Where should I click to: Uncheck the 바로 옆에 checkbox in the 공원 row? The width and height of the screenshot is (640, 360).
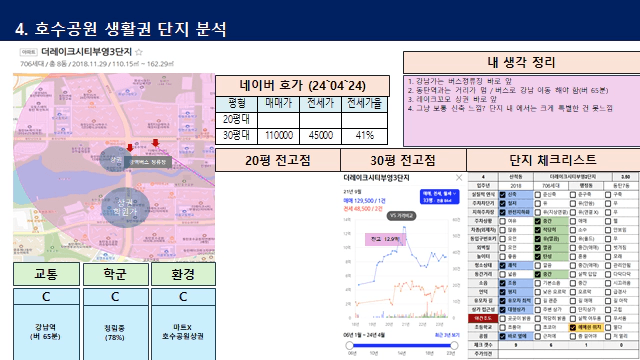click(x=502, y=336)
